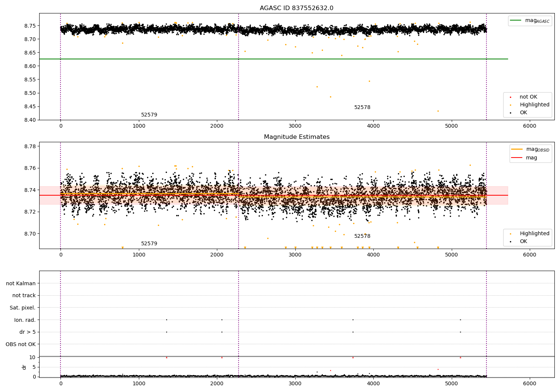Select the mag AGASC legend entry in the top plot
Viewport: 560px width, 392px height.
tap(530, 21)
